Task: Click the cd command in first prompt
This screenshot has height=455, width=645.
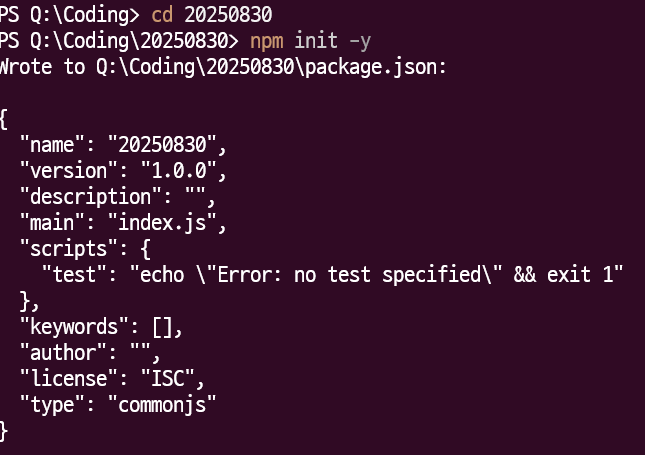Action: (162, 16)
